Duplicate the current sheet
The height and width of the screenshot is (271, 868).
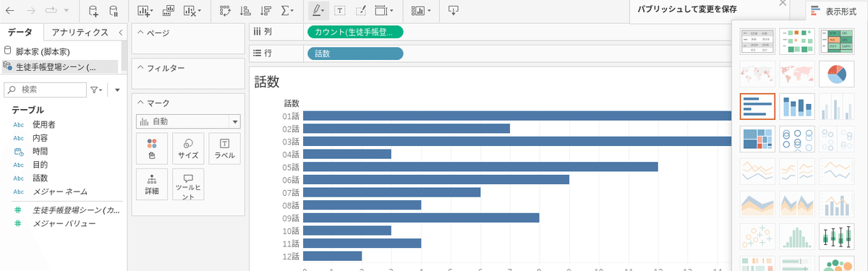[168, 11]
